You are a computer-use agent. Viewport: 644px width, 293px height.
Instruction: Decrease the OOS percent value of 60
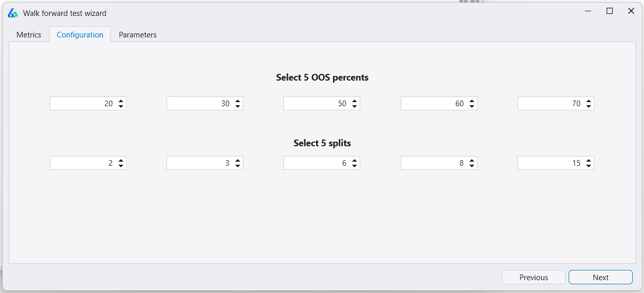472,106
